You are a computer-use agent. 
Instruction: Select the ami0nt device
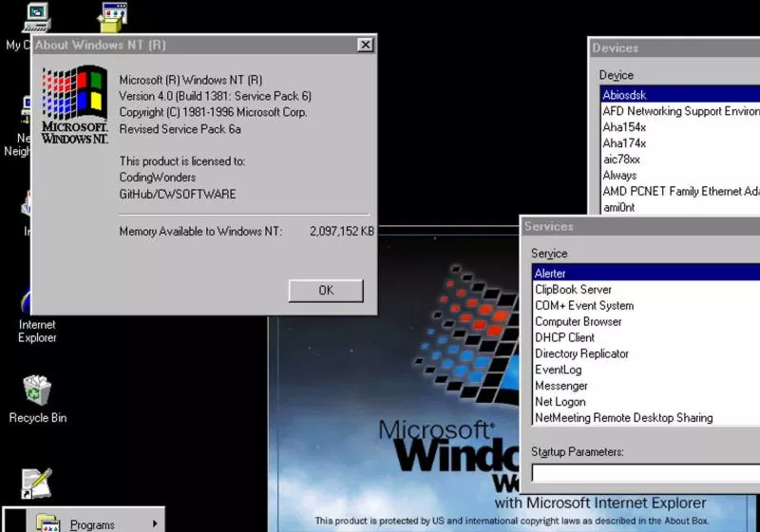point(680,207)
